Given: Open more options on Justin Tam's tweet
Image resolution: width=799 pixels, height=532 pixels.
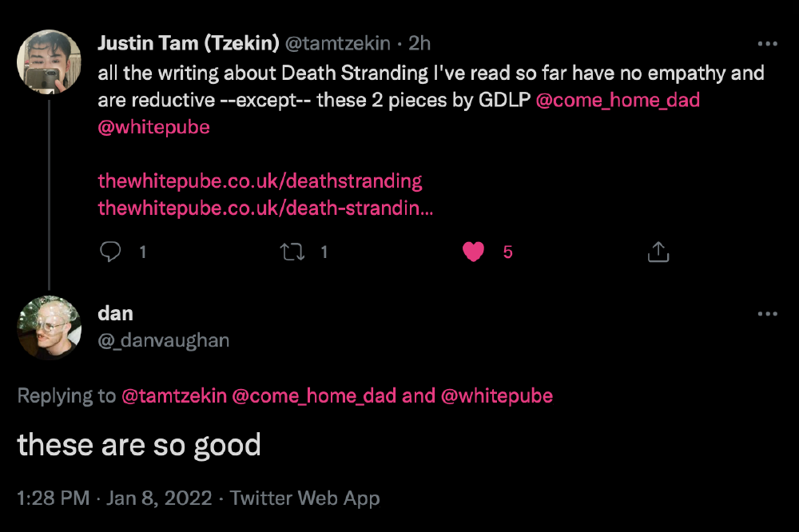Looking at the screenshot, I should tap(767, 44).
